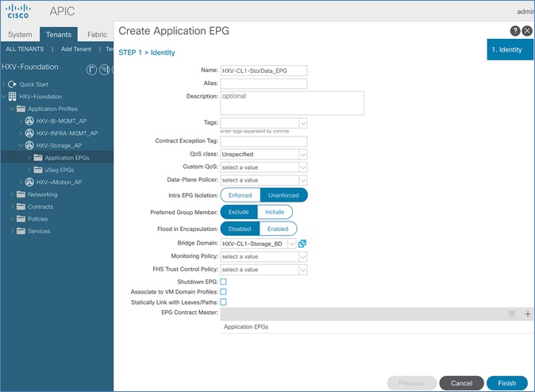
Task: Click the HXV-INFRA-MGMT_AP profile icon
Action: (x=29, y=133)
